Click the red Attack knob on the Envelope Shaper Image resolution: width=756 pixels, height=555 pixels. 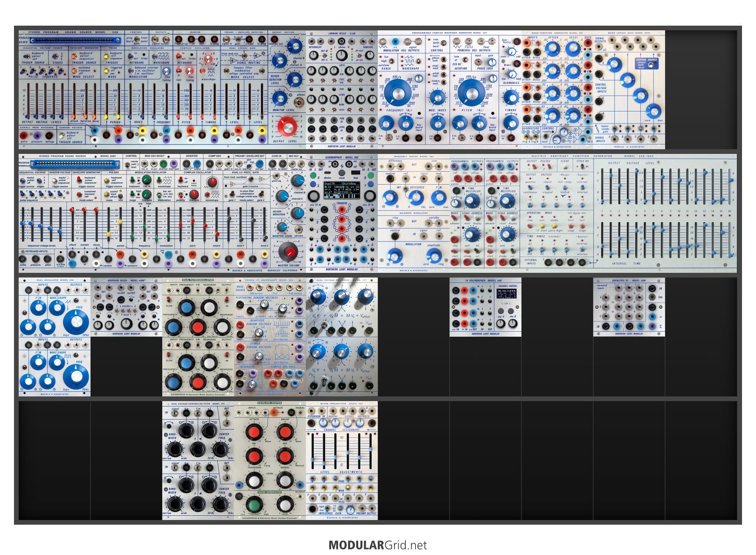(254, 431)
